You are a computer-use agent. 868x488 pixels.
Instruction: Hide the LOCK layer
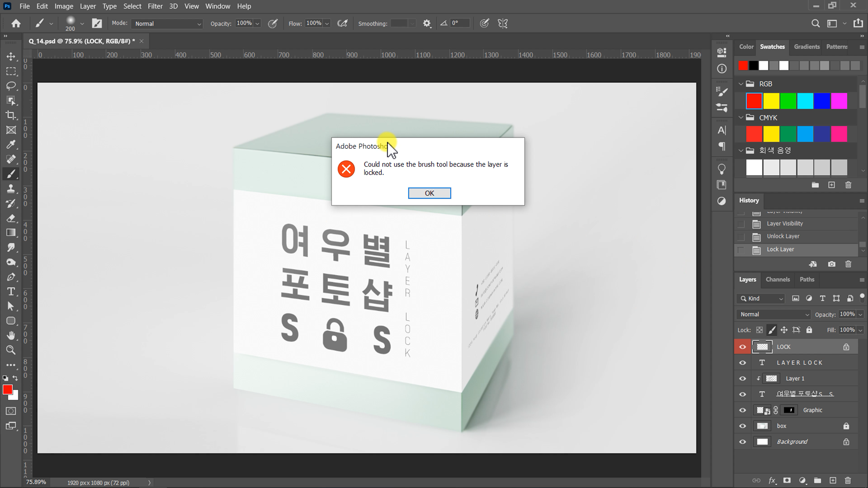[742, 347]
